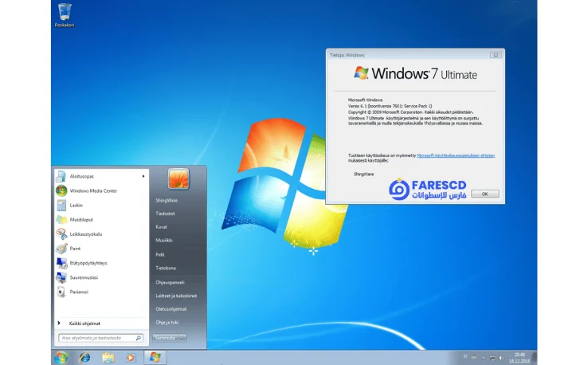Image resolution: width=588 pixels, height=365 pixels.
Task: Click the 'Versio 6.1' version text line
Action: tap(390, 106)
